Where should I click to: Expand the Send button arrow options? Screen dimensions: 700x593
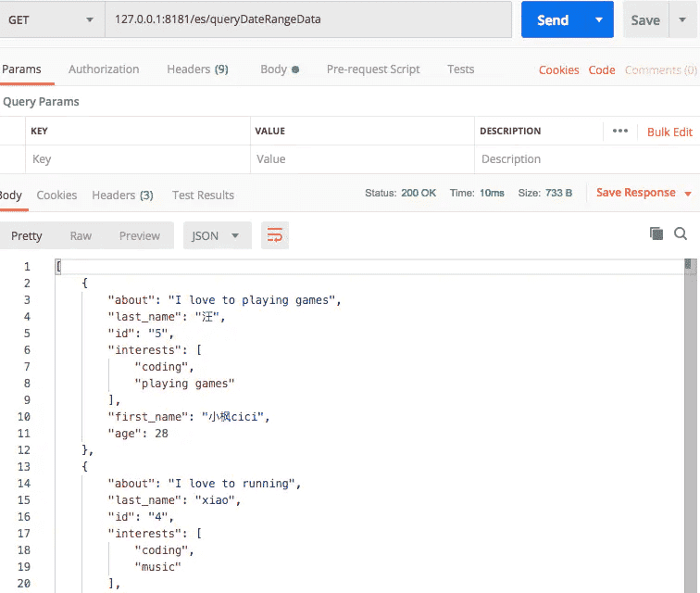(599, 19)
